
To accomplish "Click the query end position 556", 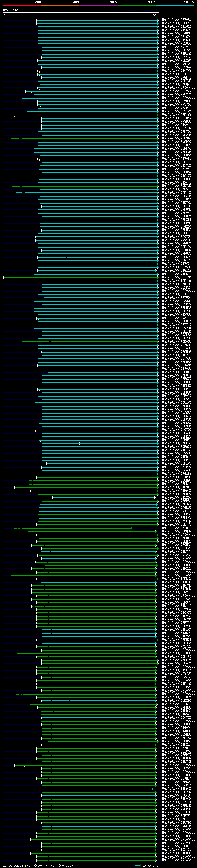I will (155, 15).
